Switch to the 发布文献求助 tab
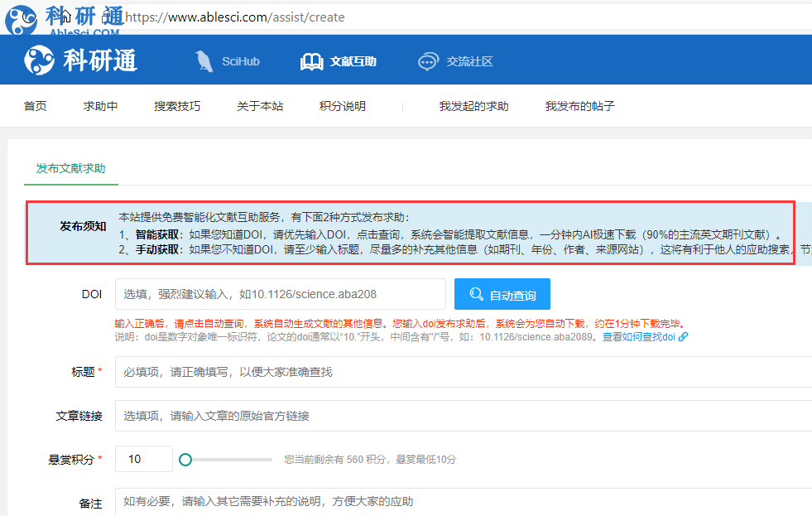 pos(70,168)
